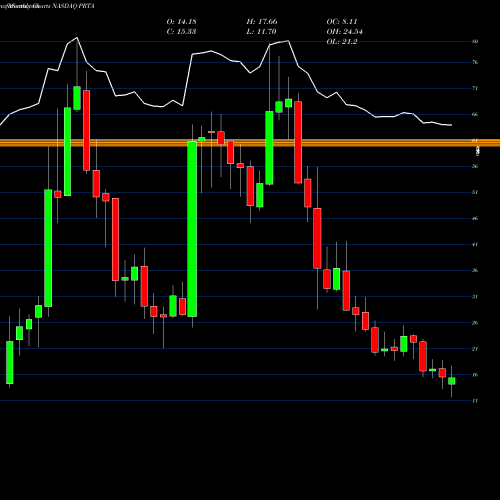Click the 46 price axis label
Screen dimensions: 500x500
pyautogui.click(x=475, y=218)
